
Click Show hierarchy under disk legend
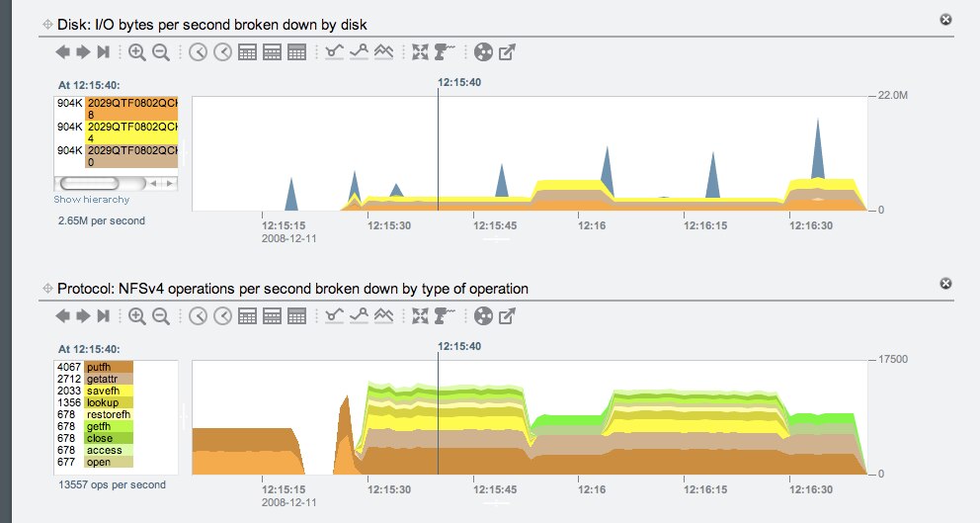(91, 200)
